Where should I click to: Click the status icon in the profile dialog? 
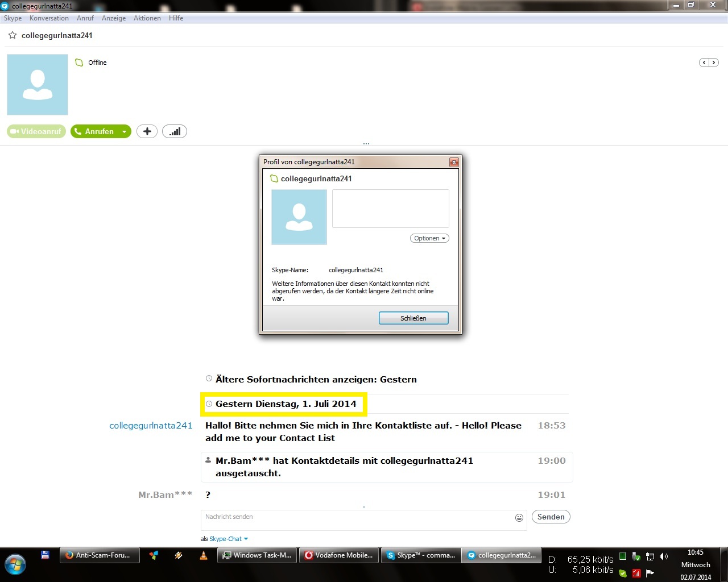point(274,178)
